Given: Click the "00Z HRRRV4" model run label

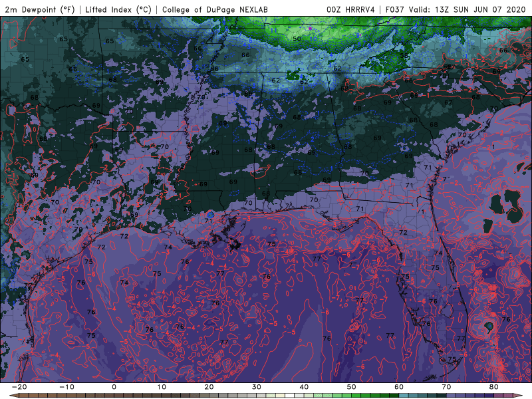Looking at the screenshot, I should point(350,9).
